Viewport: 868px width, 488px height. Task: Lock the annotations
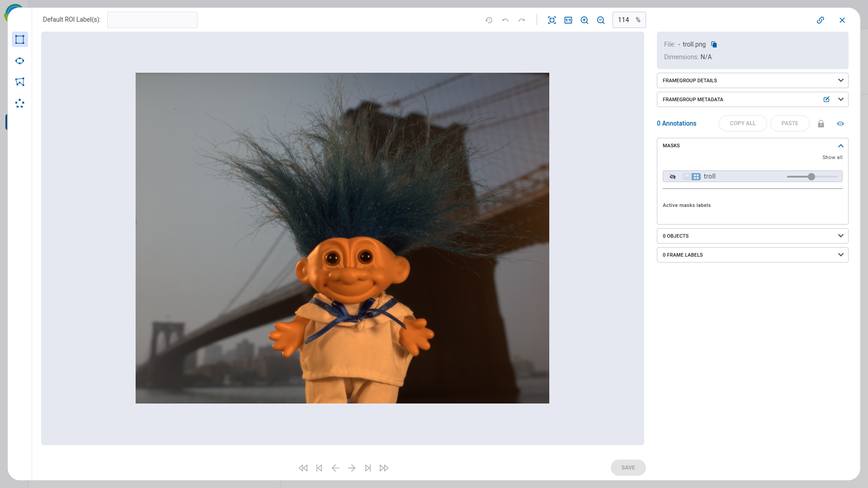[x=821, y=123]
